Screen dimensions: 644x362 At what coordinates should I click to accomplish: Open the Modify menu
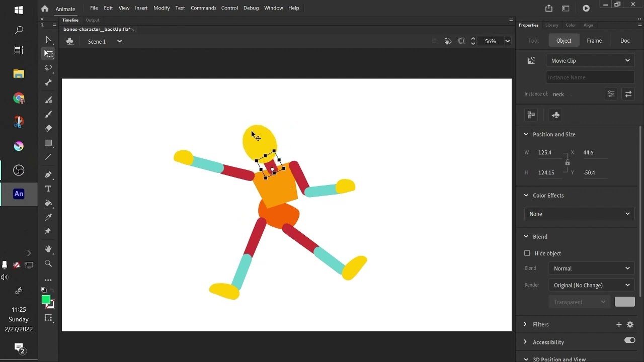162,8
